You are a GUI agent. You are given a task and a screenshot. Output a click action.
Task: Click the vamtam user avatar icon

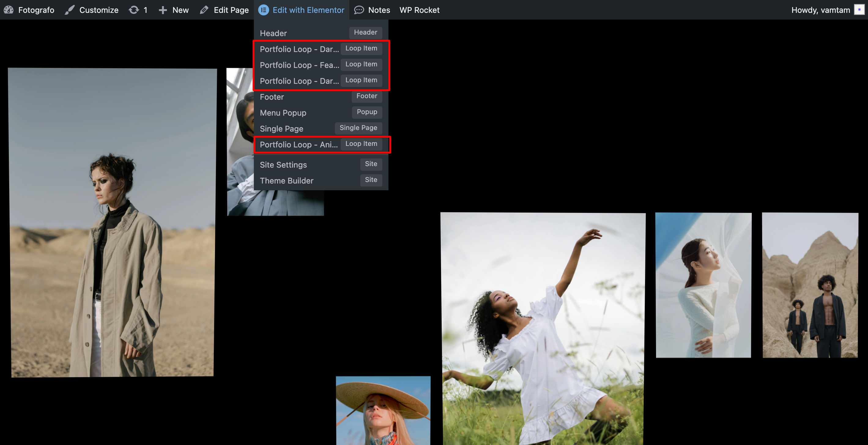pos(859,10)
